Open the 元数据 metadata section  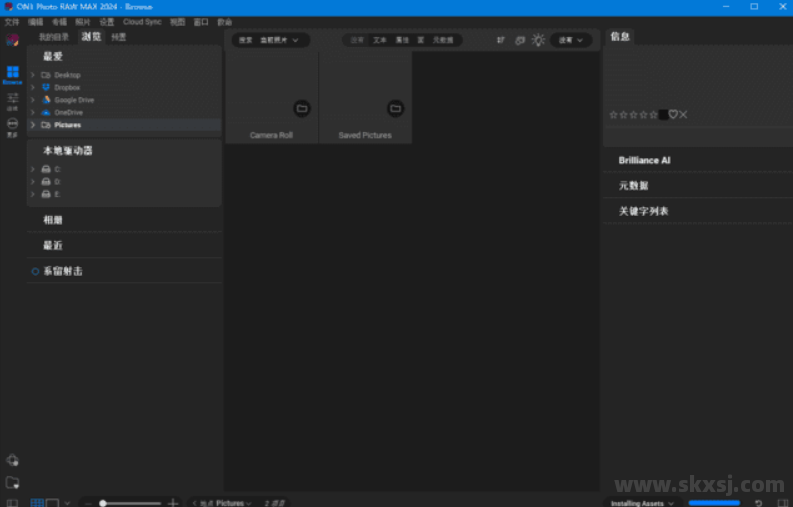pyautogui.click(x=633, y=186)
